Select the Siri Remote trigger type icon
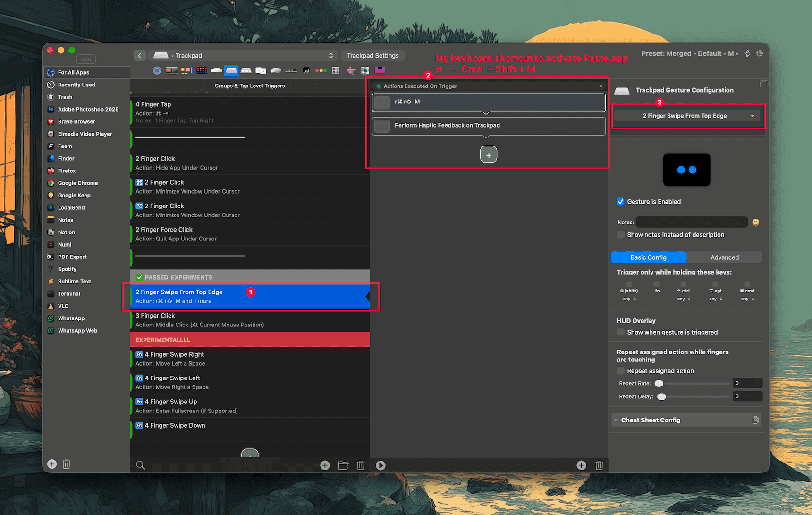Screen dimensions: 812x515 [291, 70]
